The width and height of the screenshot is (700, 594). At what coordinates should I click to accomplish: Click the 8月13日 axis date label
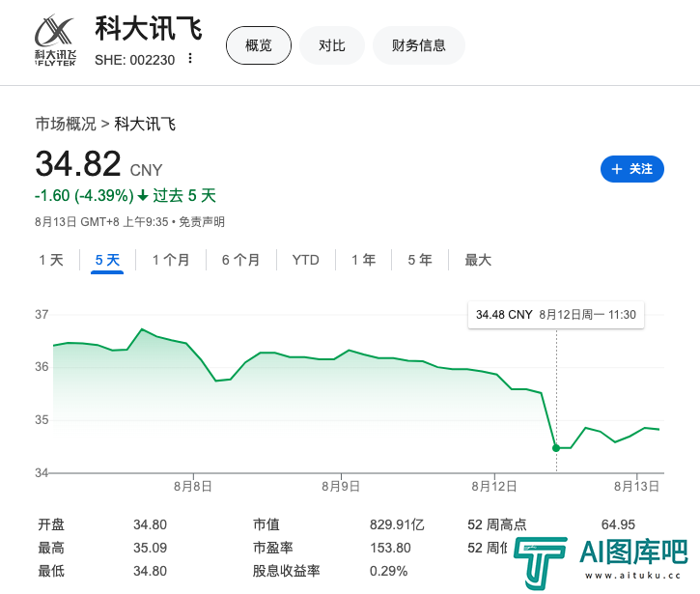click(636, 487)
